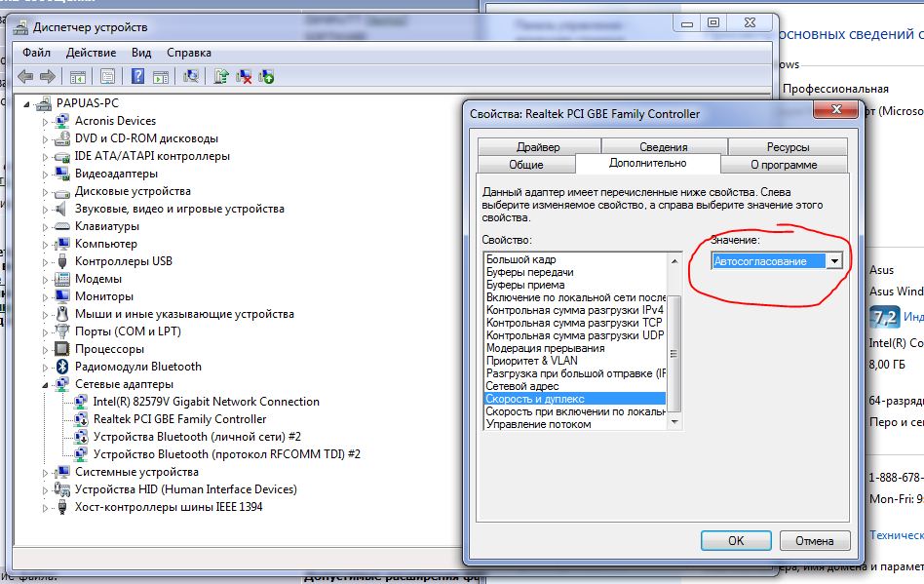
Task: Select Intel(R) 82579V Gigabit Network Connection
Action: (206, 402)
